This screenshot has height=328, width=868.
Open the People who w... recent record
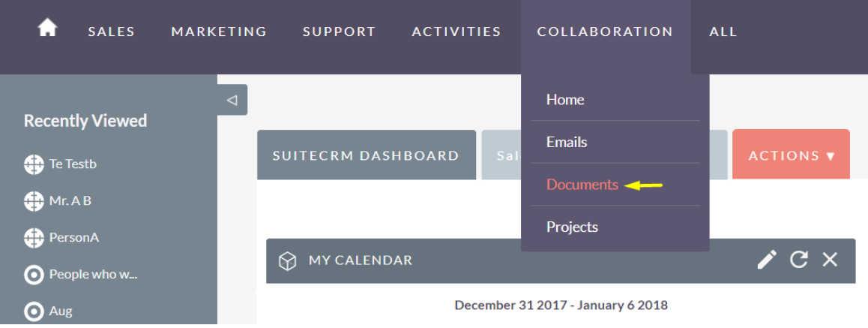click(x=93, y=274)
